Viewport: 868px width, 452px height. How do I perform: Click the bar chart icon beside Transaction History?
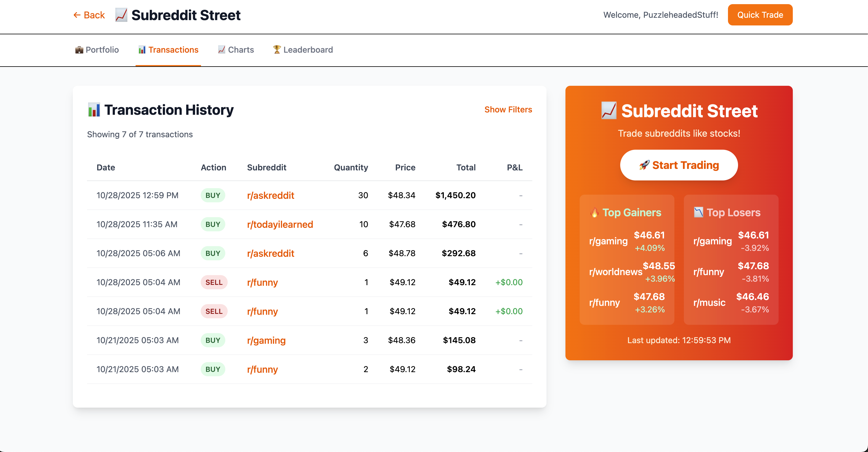coord(94,110)
